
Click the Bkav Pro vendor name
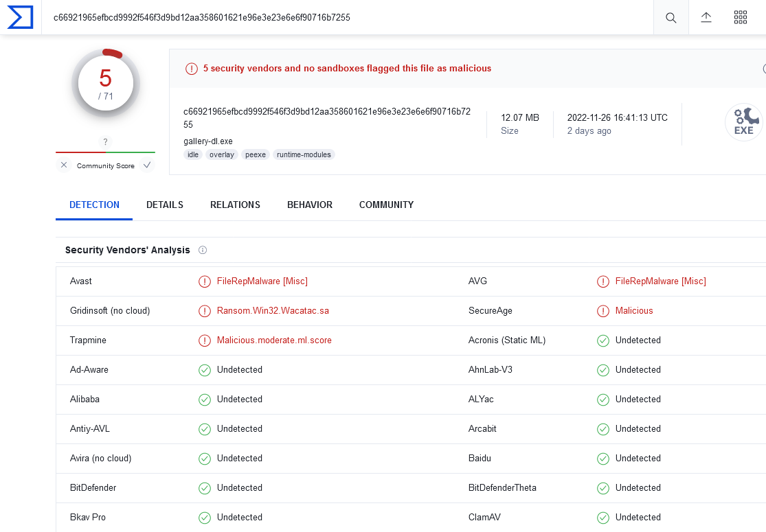click(x=87, y=518)
